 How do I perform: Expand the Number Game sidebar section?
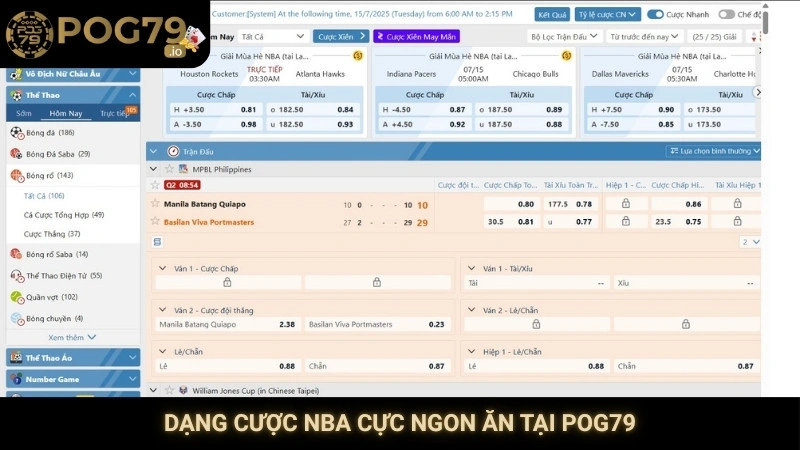(133, 379)
